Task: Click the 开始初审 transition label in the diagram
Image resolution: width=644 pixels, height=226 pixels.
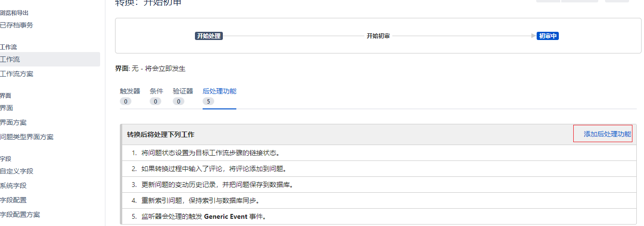Action: click(378, 36)
